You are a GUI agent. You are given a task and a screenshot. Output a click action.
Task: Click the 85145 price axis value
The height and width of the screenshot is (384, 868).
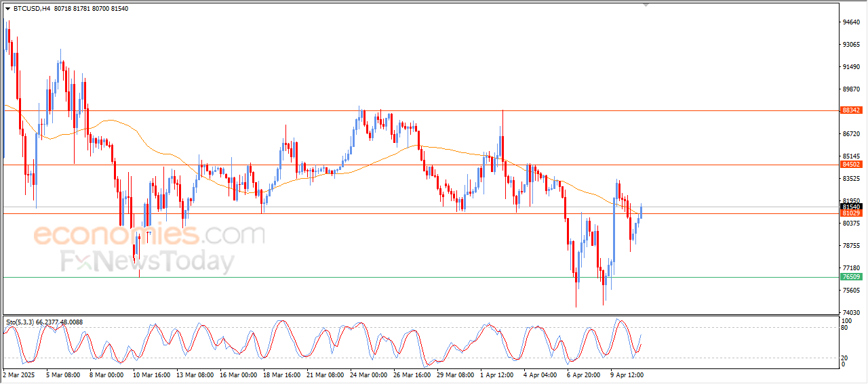(851, 156)
